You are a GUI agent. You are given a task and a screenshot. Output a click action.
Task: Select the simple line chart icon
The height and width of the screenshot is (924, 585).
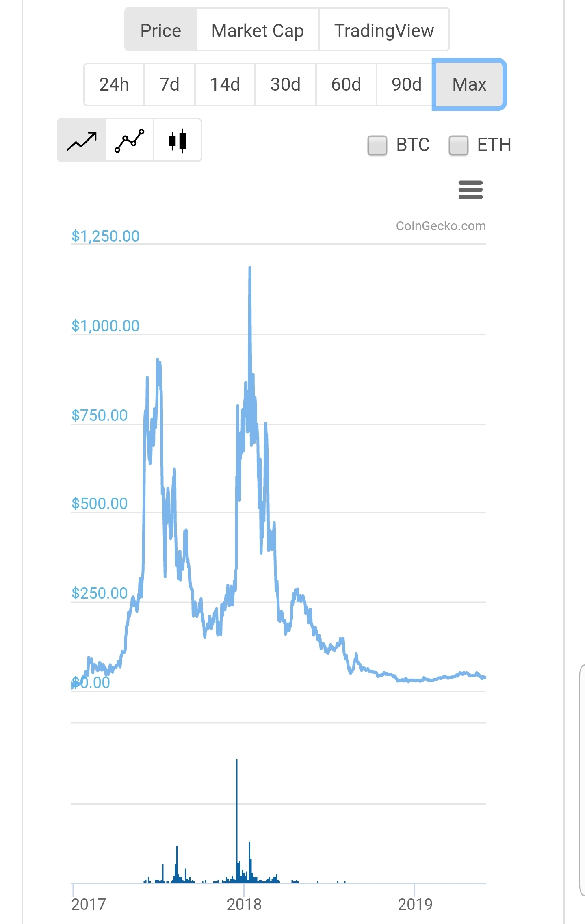coord(82,141)
